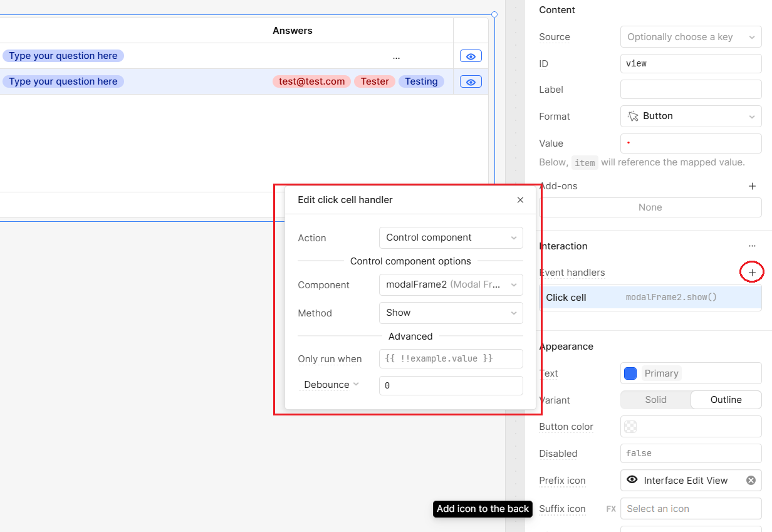This screenshot has width=772, height=532.
Task: Expand the Debounce option chevron
Action: click(356, 384)
